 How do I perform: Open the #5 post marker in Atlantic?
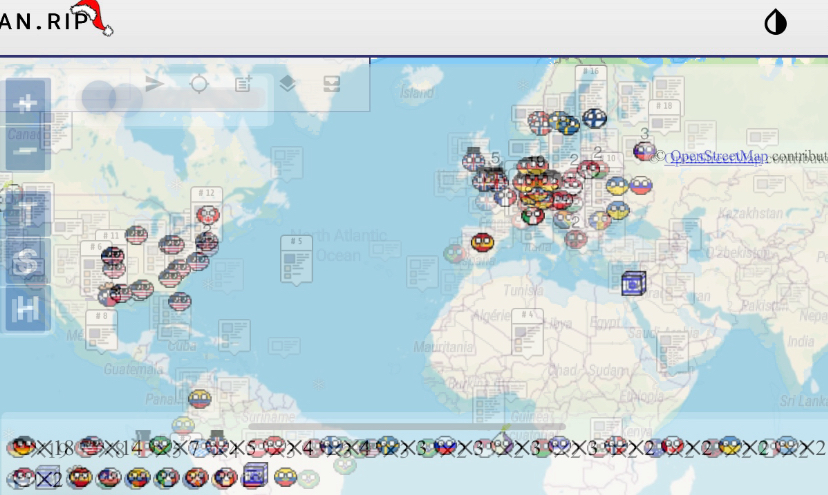296,258
